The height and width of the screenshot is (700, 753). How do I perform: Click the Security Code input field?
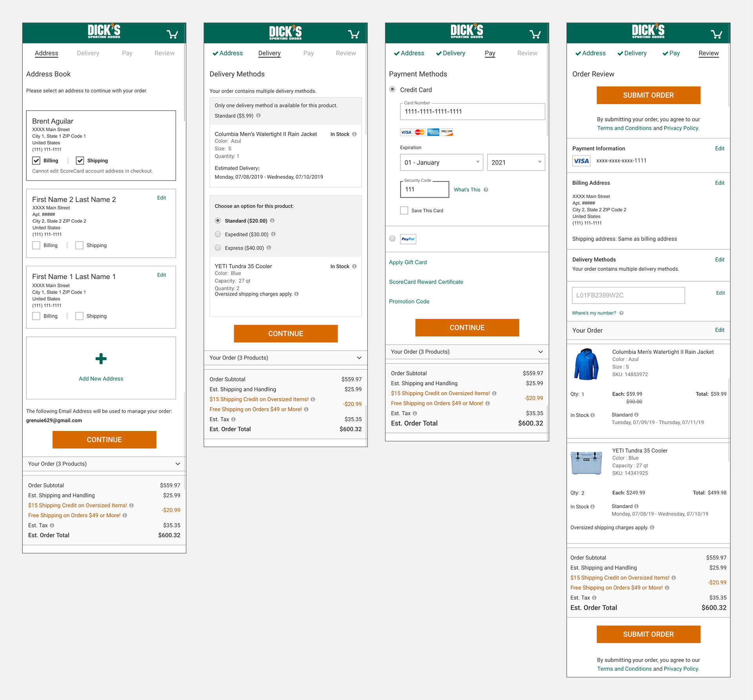pyautogui.click(x=424, y=189)
